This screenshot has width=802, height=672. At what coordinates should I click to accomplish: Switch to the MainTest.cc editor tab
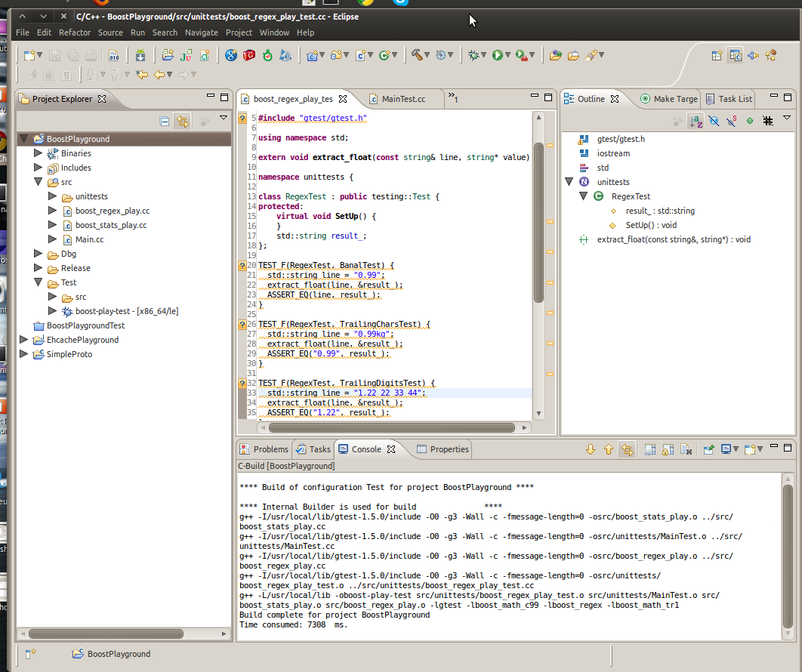tap(403, 99)
